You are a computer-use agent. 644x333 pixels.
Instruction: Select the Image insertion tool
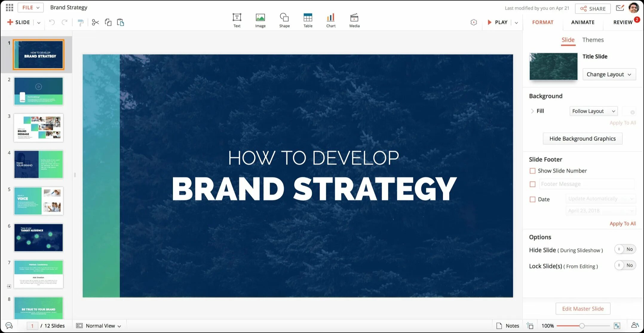click(260, 19)
